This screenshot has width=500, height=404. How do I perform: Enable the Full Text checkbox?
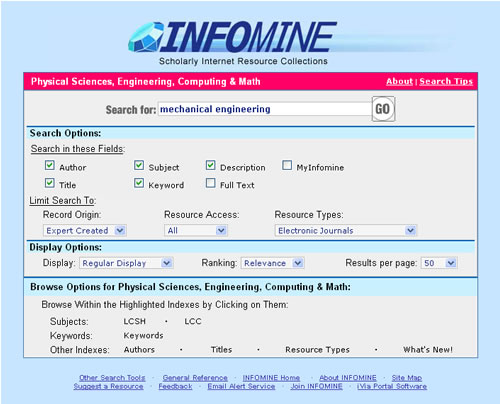[x=210, y=183]
